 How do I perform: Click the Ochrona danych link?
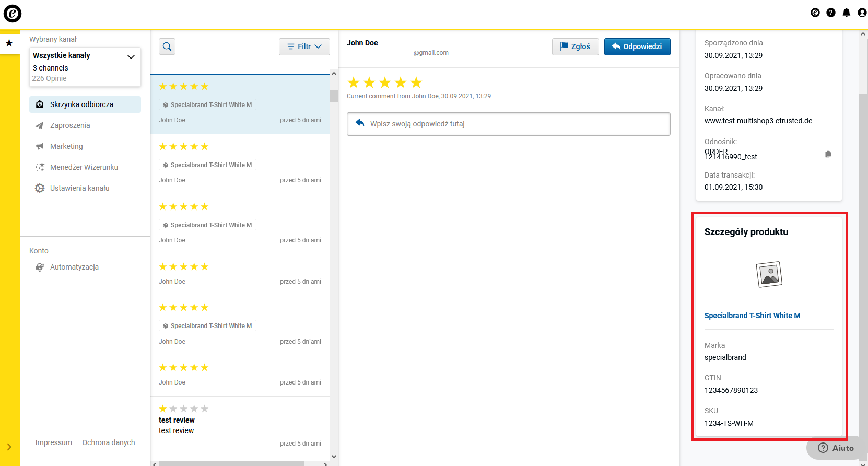coord(109,442)
